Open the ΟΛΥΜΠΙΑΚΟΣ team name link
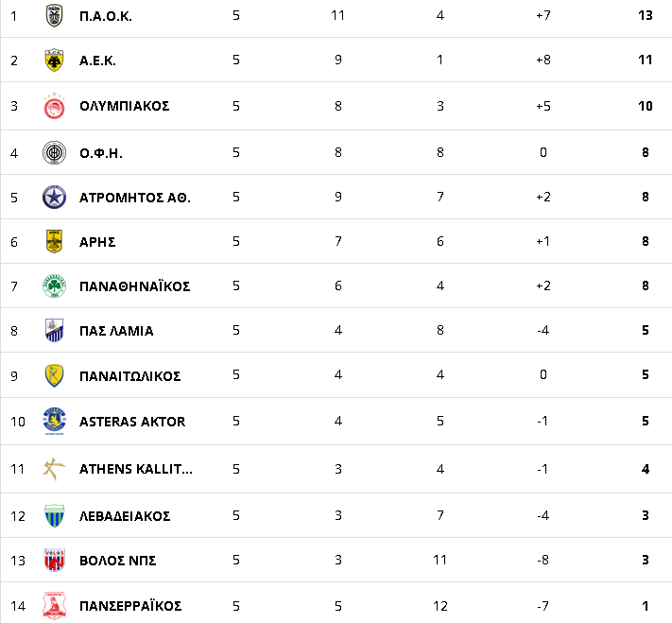This screenshot has width=672, height=623. click(124, 106)
